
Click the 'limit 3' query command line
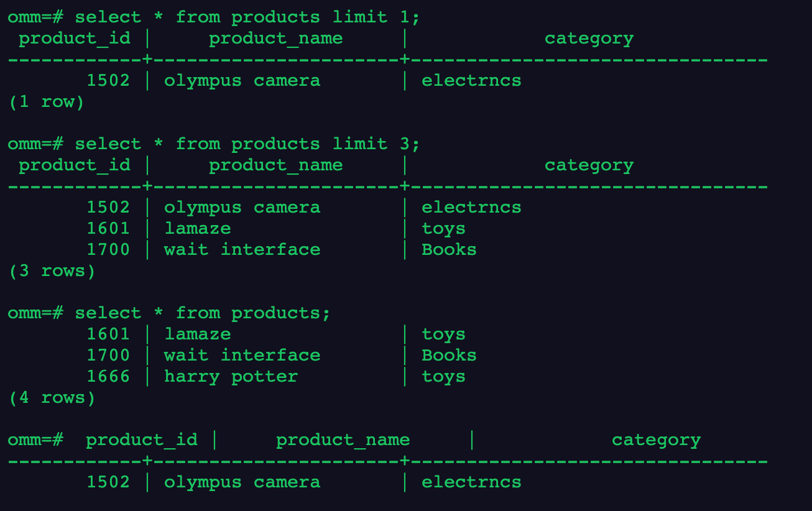tap(214, 144)
